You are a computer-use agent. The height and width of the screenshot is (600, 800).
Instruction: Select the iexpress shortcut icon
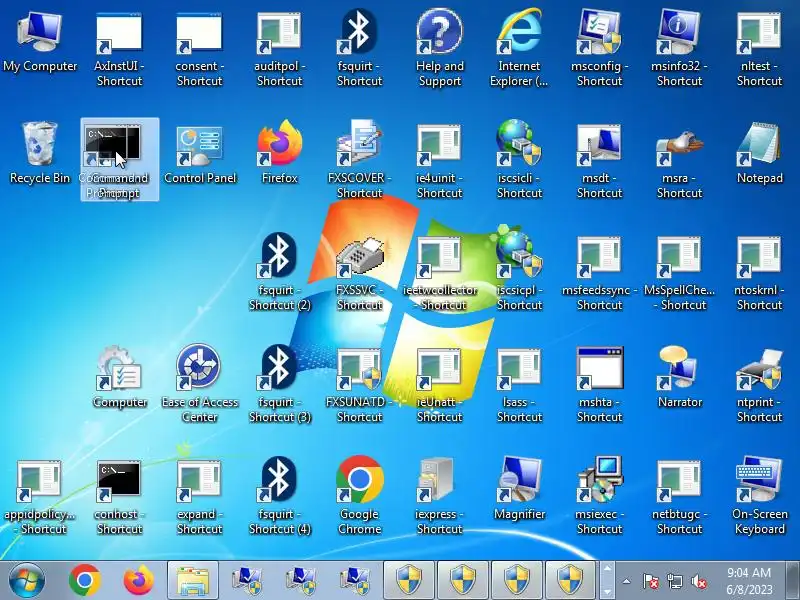pyautogui.click(x=440, y=496)
